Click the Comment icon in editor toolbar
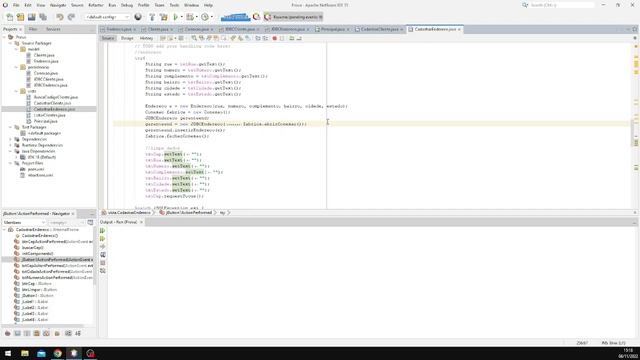This screenshot has height=360, width=640. point(291,38)
